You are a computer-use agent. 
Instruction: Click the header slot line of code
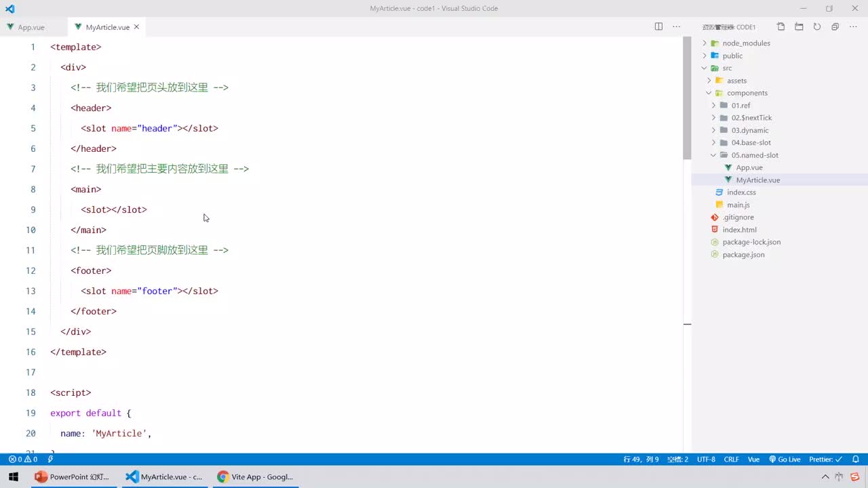pos(149,128)
